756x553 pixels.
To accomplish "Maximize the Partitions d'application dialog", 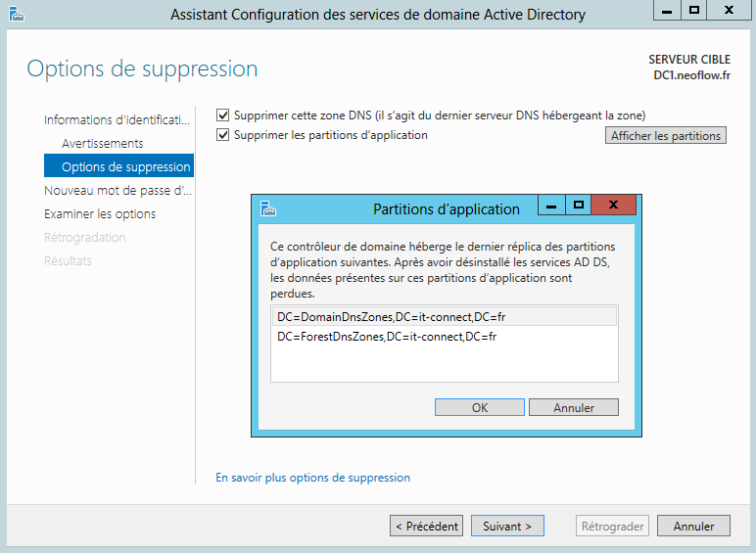I will (579, 206).
